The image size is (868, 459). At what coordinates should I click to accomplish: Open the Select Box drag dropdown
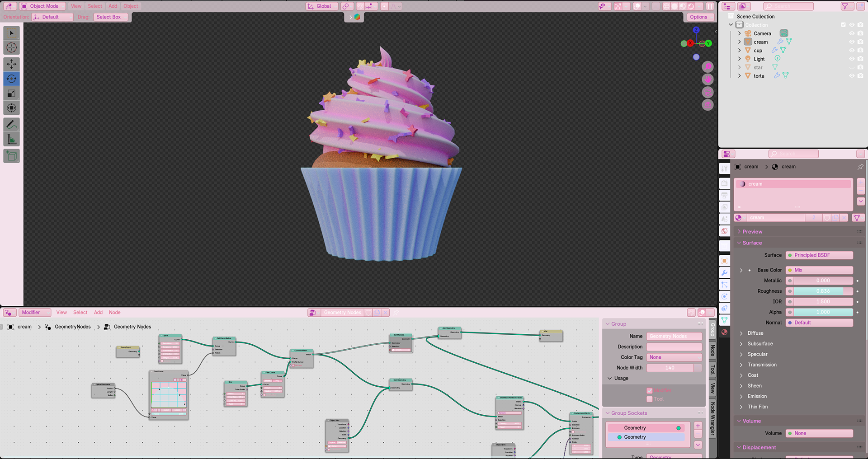pos(111,17)
